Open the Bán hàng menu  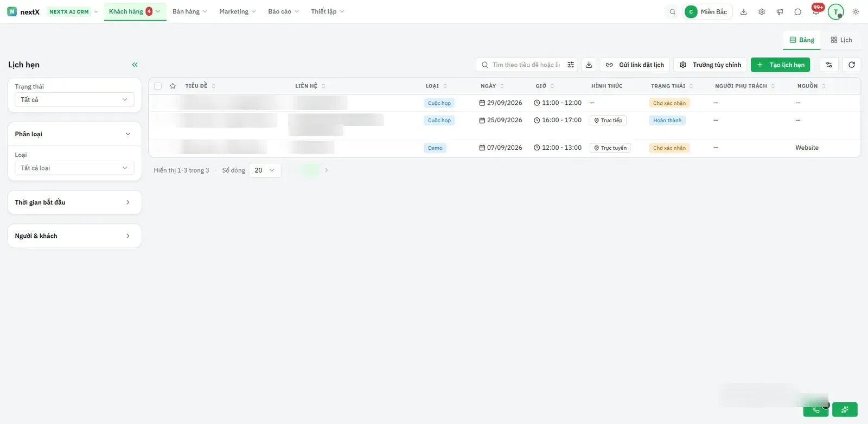[189, 11]
